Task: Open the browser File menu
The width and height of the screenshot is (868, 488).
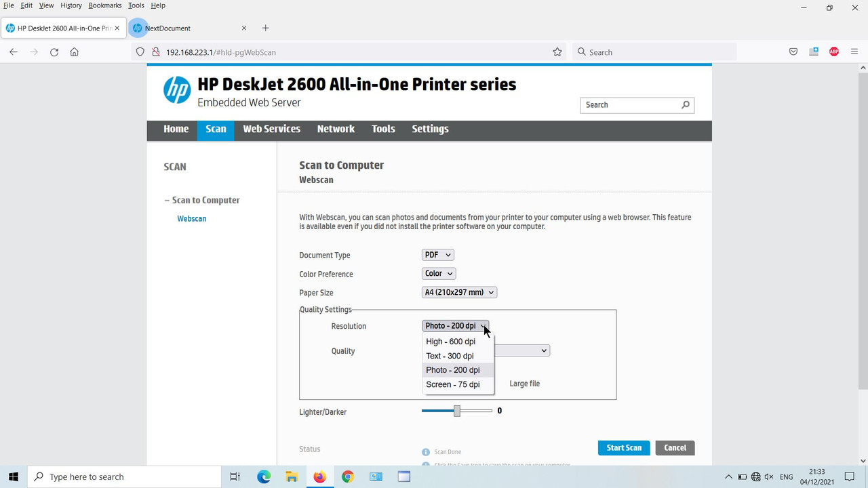Action: click(9, 5)
